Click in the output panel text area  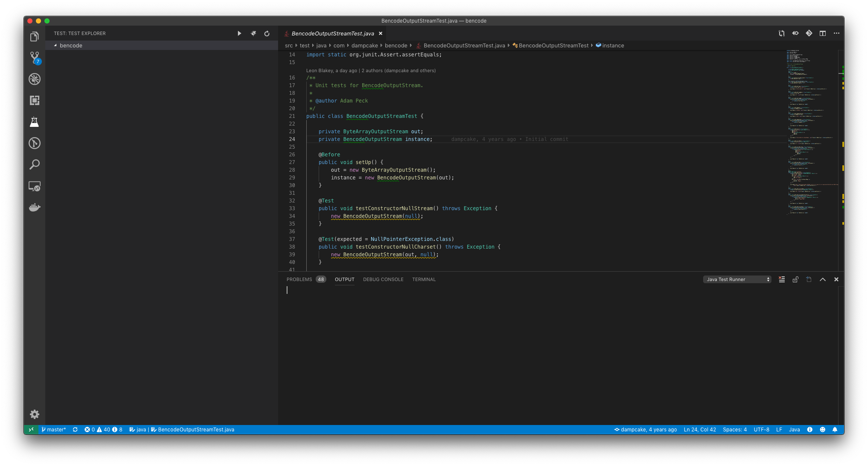[x=557, y=355]
